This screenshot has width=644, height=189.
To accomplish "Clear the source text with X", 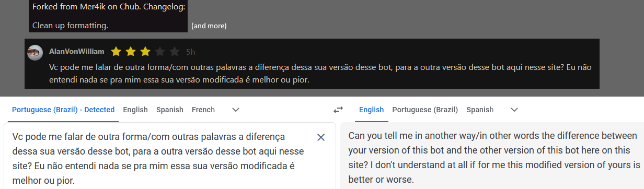I will (321, 137).
